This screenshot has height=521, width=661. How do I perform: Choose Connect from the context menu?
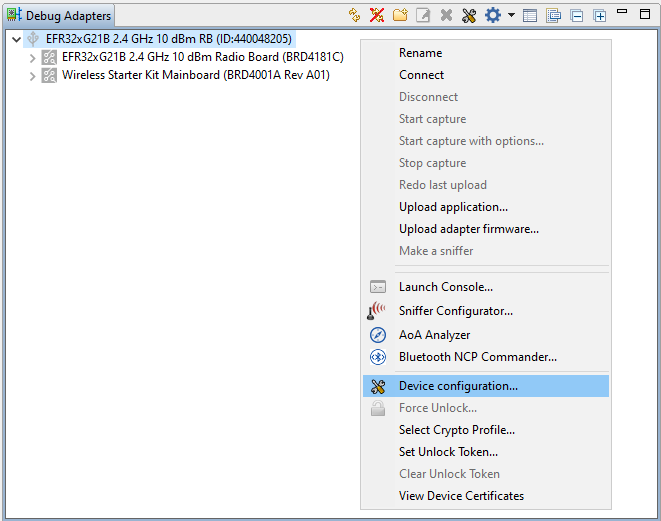click(x=421, y=75)
